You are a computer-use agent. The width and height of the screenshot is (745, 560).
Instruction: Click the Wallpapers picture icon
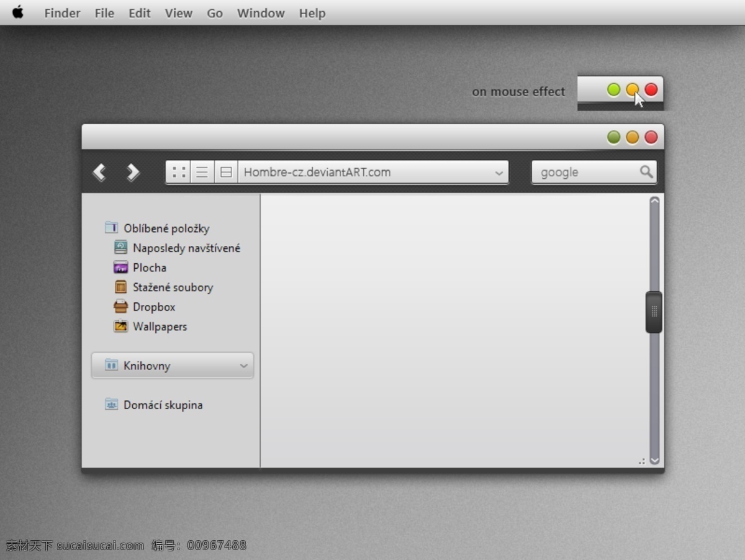(x=120, y=326)
